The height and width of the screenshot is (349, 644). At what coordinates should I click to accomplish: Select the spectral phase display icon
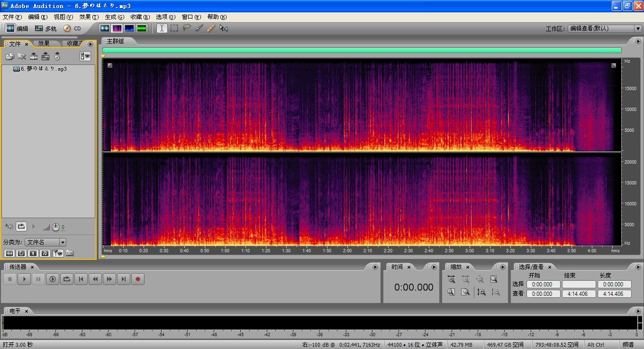click(x=141, y=28)
